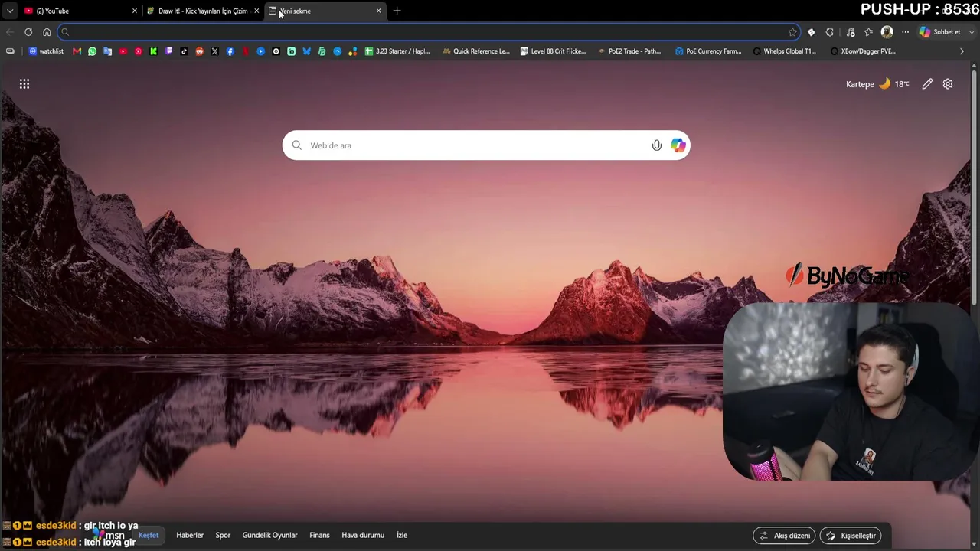Open PoE Currency Farm bookmark
Image resolution: width=980 pixels, height=551 pixels.
pyautogui.click(x=708, y=51)
